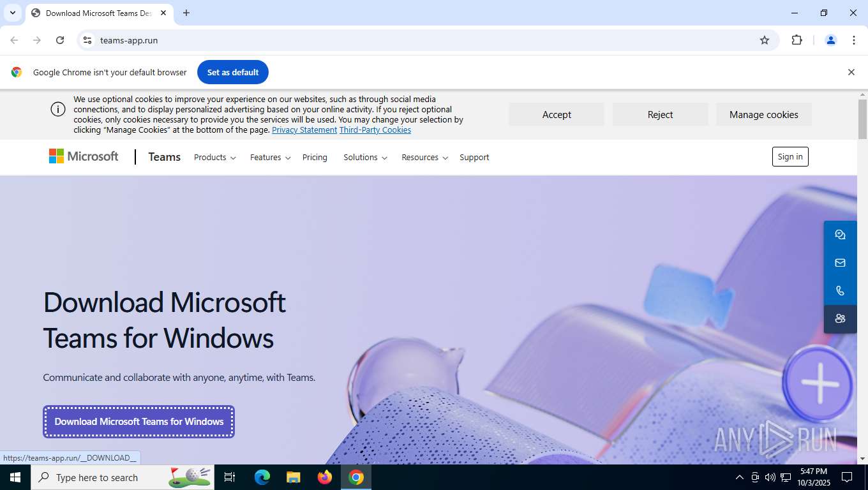Open File Explorer from taskbar
The image size is (868, 490).
tap(293, 477)
